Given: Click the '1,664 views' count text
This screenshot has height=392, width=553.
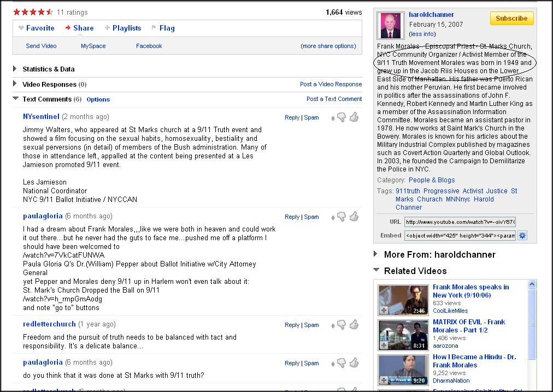Looking at the screenshot, I should [344, 13].
